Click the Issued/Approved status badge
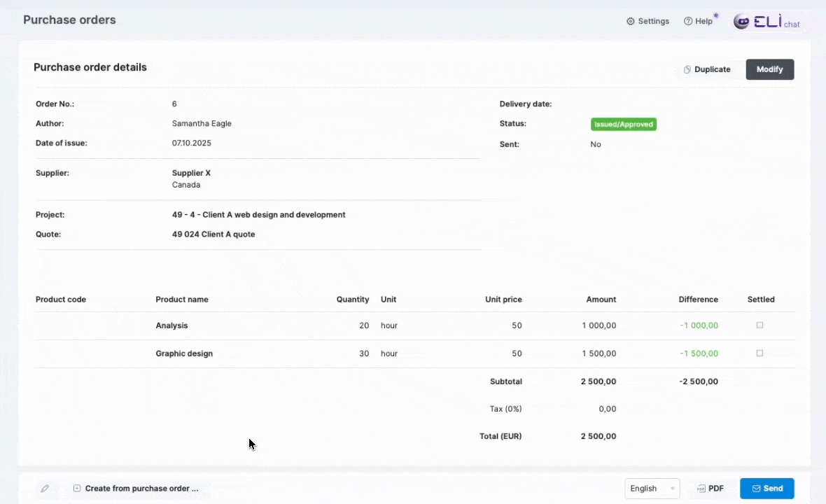Image resolution: width=826 pixels, height=504 pixels. (623, 125)
